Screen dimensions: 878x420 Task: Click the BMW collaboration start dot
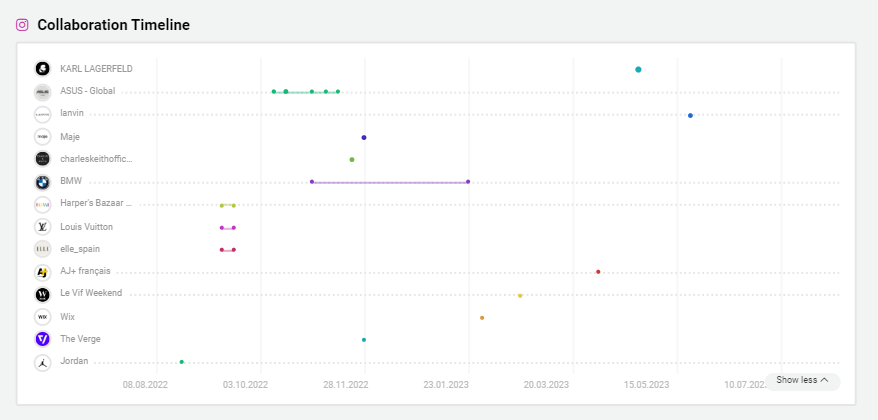(x=312, y=181)
